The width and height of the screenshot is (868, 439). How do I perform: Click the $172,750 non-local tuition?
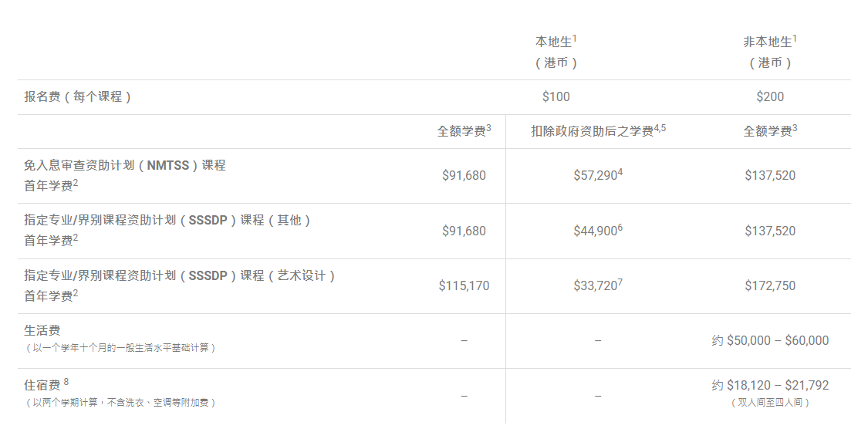770,285
